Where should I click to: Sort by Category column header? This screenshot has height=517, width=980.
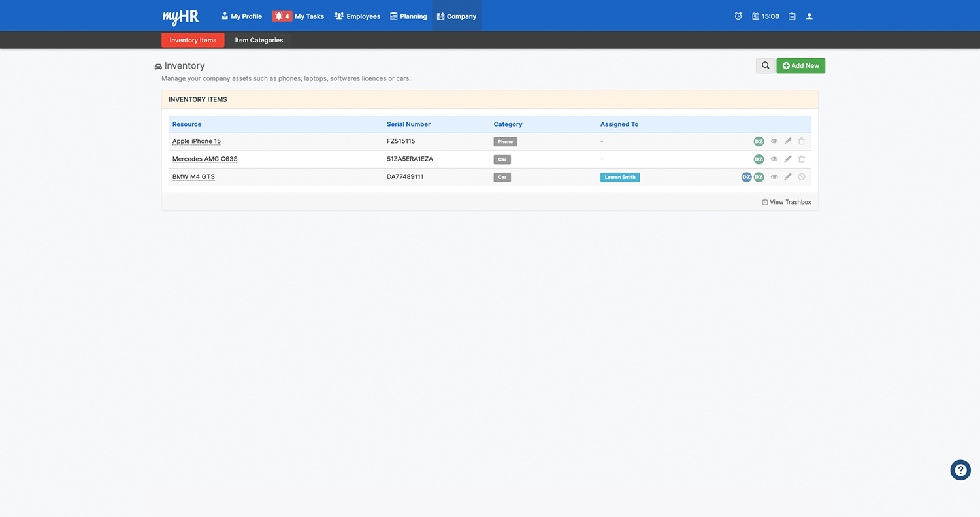click(x=508, y=124)
